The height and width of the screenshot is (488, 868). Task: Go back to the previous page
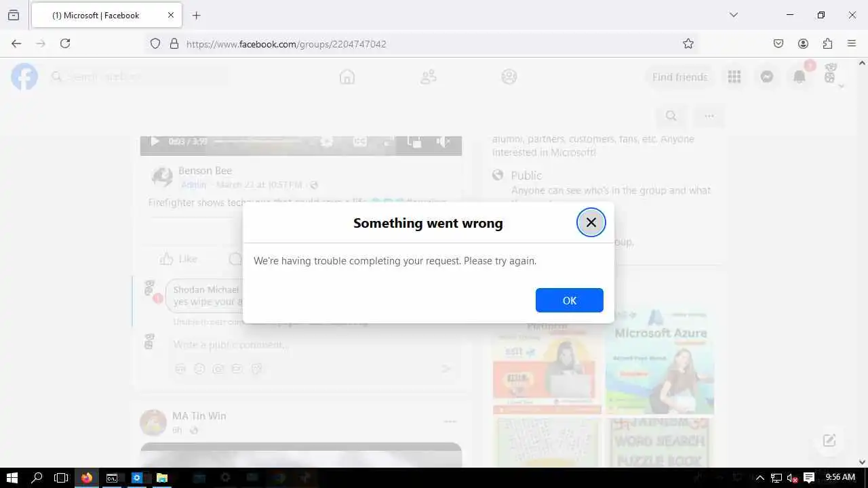coord(16,43)
